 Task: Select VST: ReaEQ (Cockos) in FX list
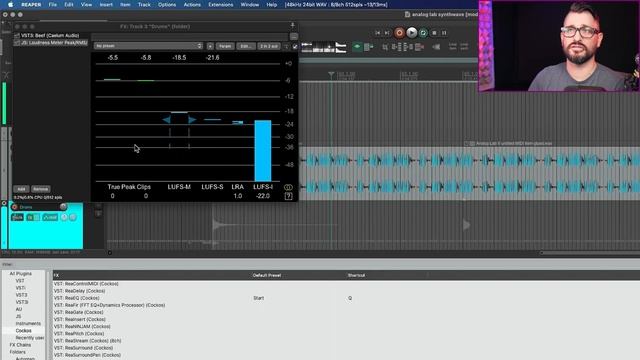pos(76,298)
